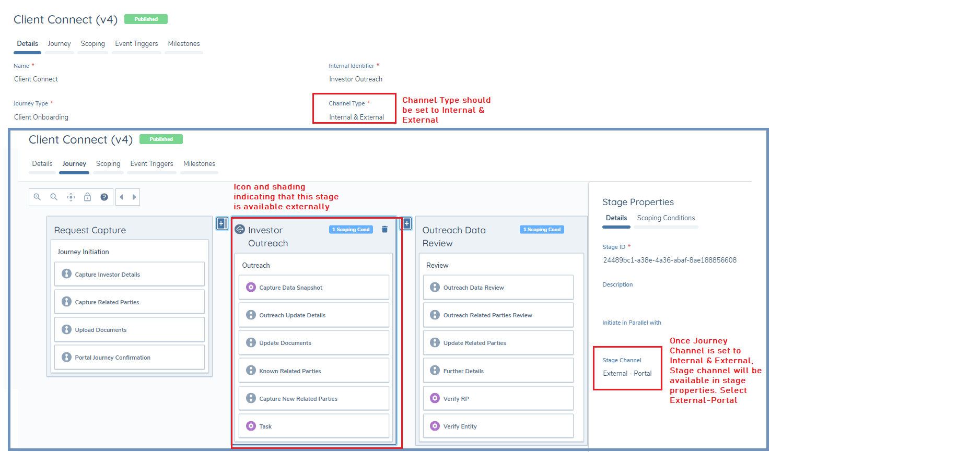Open the Scoping tab in the top header
Screen dimensions: 980x452
[x=93, y=44]
